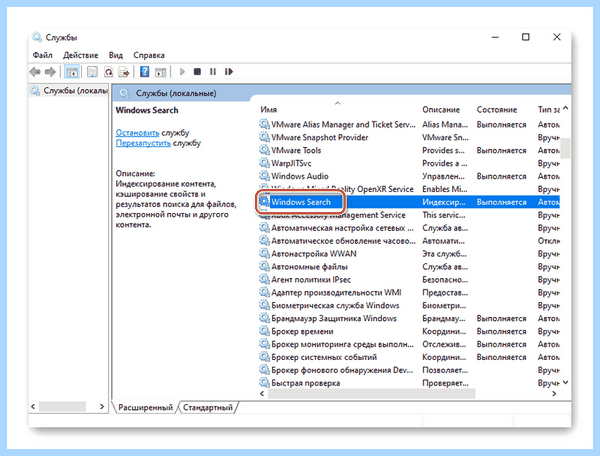
Task: Open the Вид menu
Action: tap(116, 55)
